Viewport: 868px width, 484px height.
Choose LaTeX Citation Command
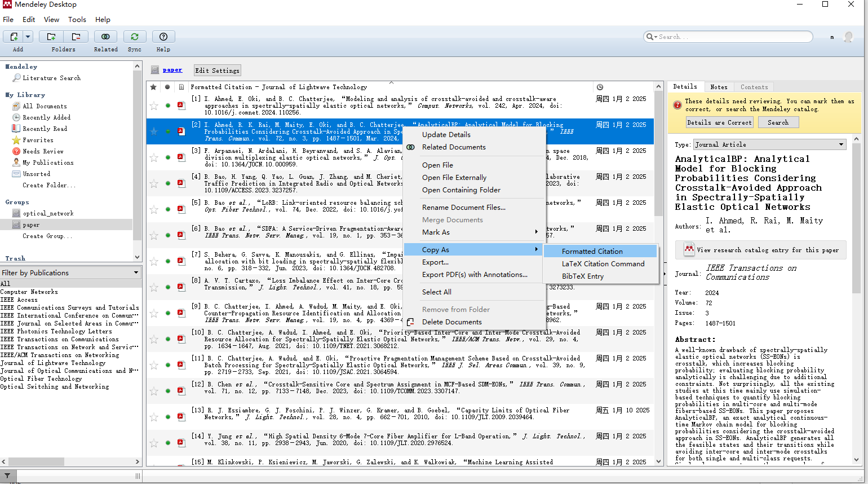[600, 263]
